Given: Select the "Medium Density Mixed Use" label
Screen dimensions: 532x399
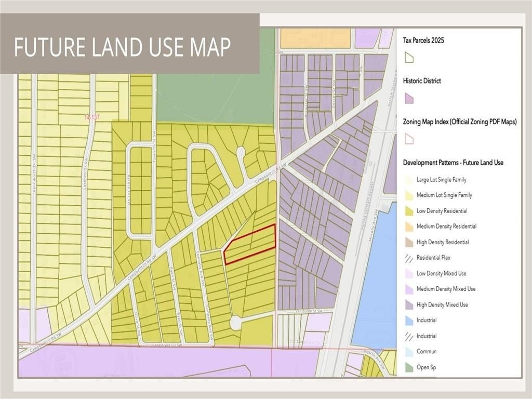Looking at the screenshot, I should click(x=446, y=289).
